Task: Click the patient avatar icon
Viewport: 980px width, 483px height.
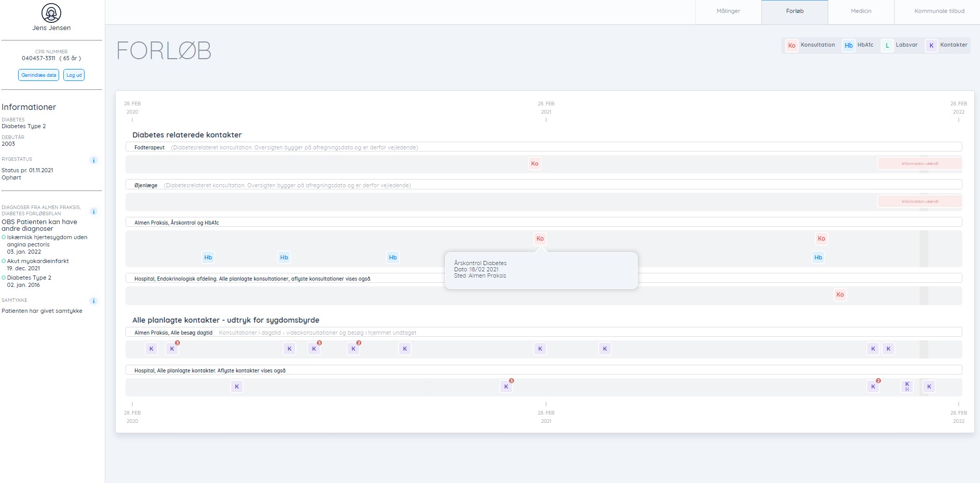Action: (x=51, y=13)
